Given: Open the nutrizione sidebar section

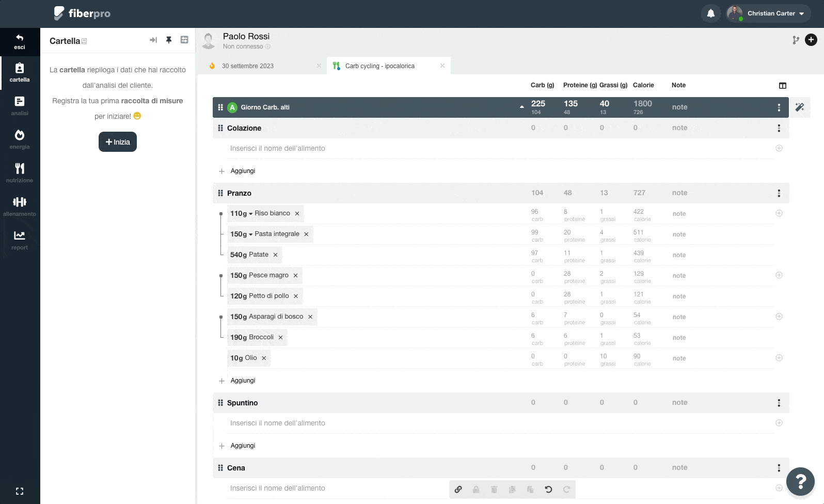Looking at the screenshot, I should pyautogui.click(x=20, y=172).
